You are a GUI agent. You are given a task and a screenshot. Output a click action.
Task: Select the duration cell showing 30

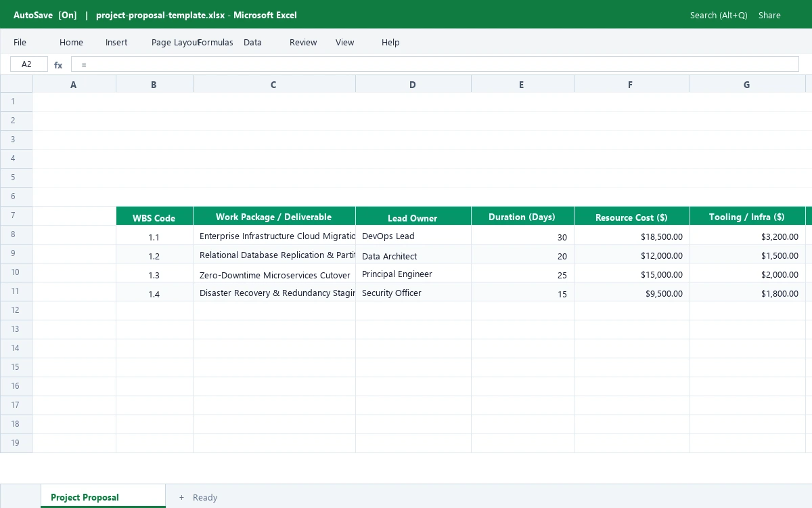[x=522, y=235]
